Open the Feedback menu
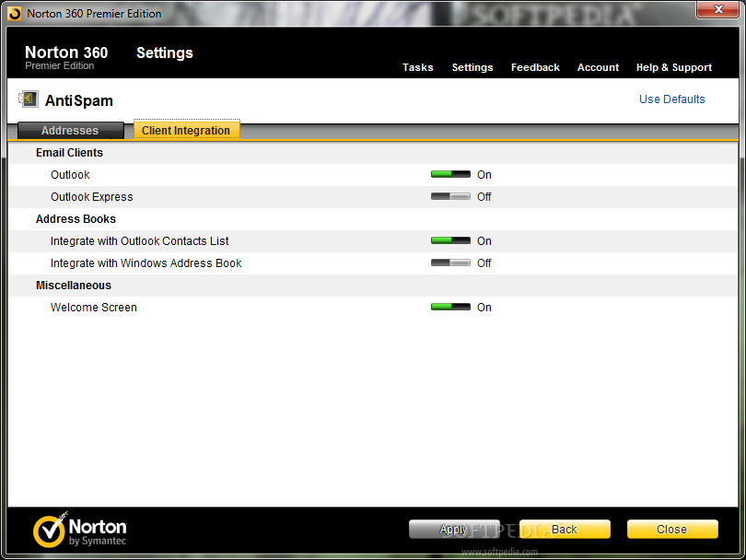Viewport: 746px width, 560px height. pyautogui.click(x=535, y=67)
